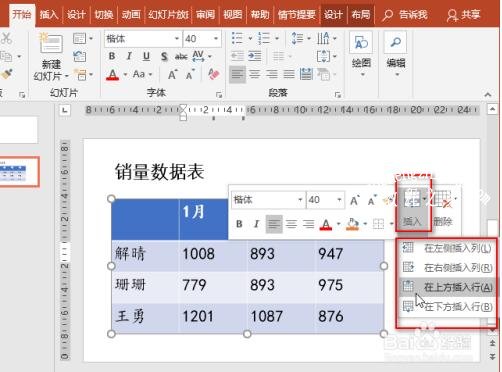The image size is (502, 372).
Task: Click the Clear All Formatting eraser icon
Action: (213, 74)
